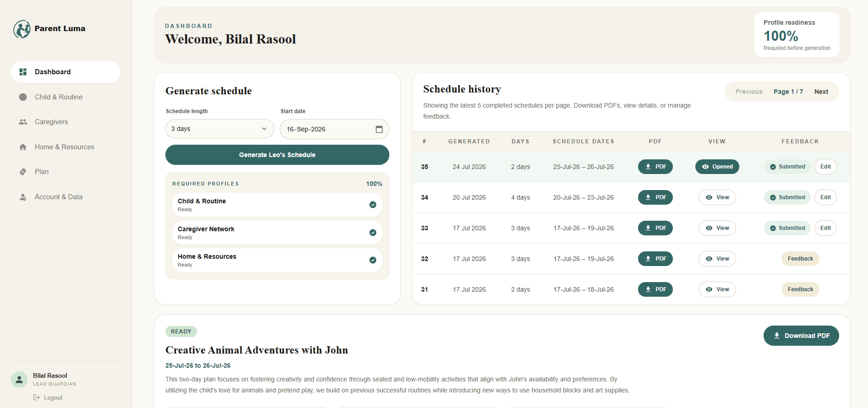
Task: Click the download icon in Download PDF button
Action: [x=777, y=336]
